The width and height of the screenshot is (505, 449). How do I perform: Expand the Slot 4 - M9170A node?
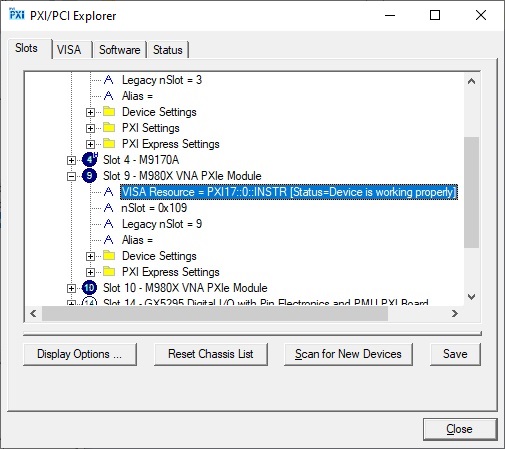pyautogui.click(x=71, y=160)
